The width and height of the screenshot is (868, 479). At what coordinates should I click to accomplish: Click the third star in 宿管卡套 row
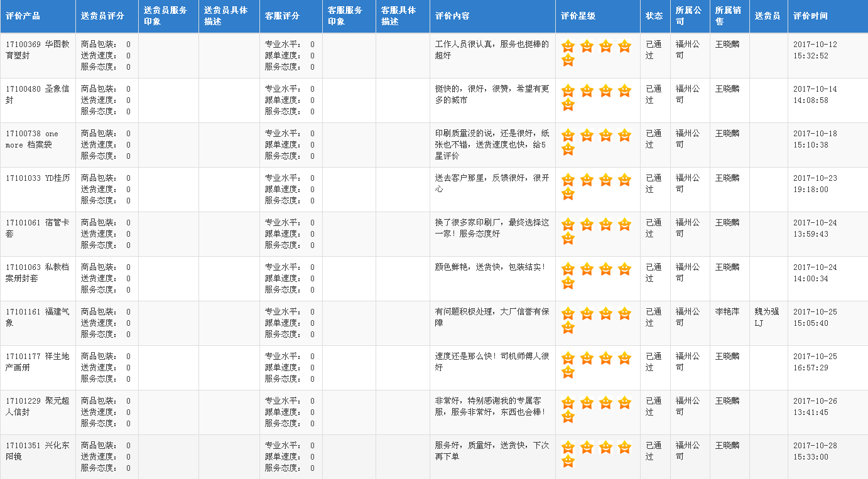(x=605, y=225)
